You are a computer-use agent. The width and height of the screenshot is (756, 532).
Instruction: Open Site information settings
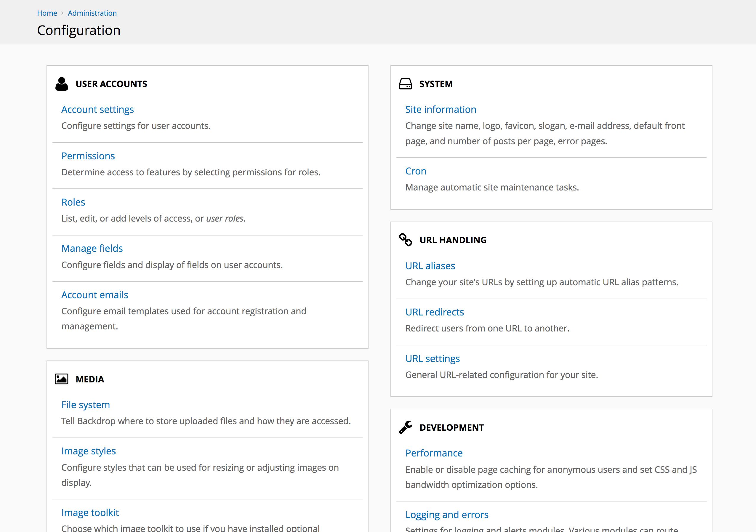coord(441,109)
